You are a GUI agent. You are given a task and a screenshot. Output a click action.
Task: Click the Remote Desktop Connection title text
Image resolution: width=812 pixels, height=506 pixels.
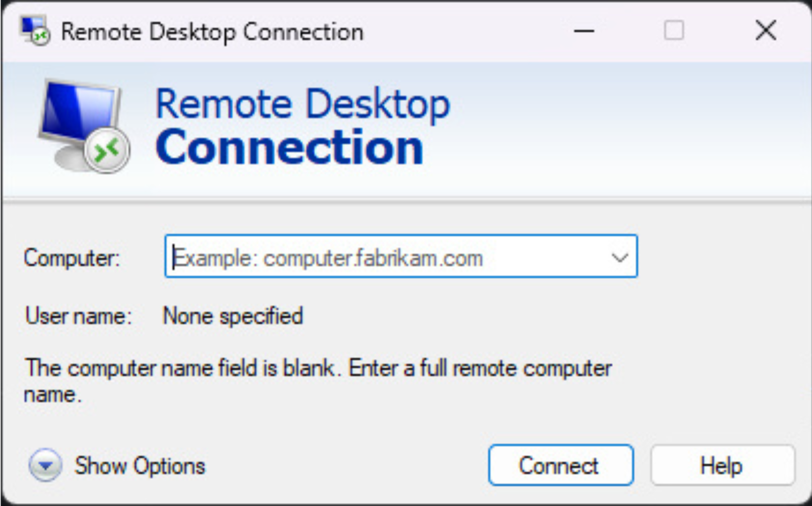(x=211, y=31)
